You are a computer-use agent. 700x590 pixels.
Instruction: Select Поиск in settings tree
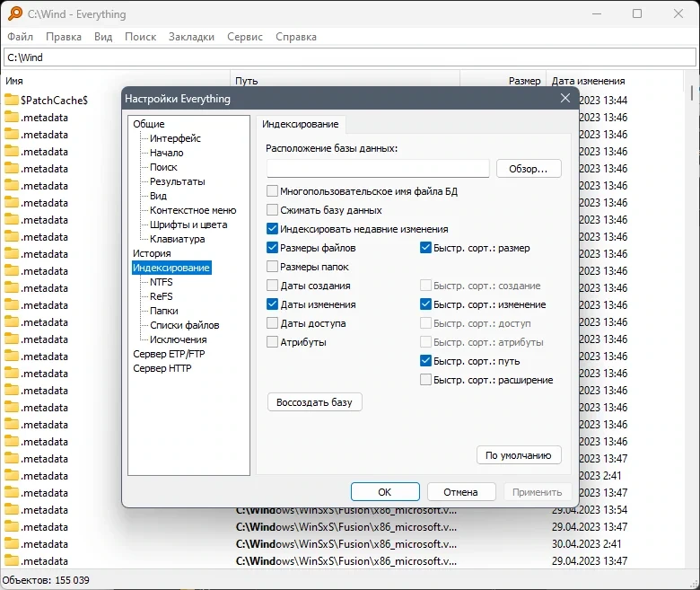pos(163,167)
